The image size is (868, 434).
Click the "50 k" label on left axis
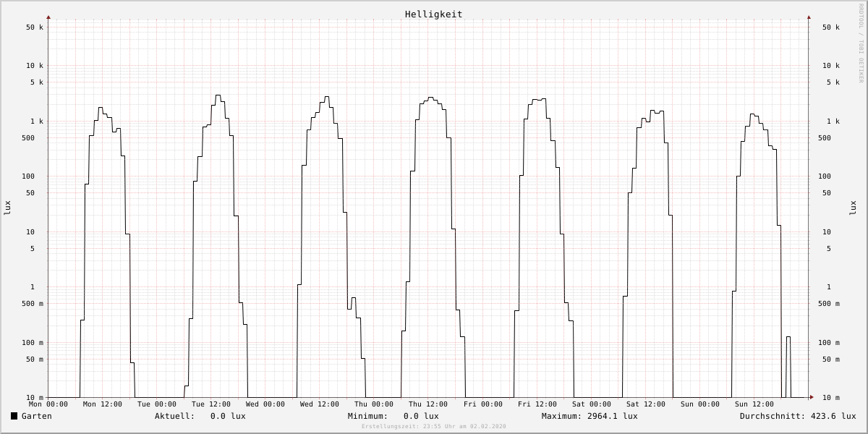pos(35,27)
